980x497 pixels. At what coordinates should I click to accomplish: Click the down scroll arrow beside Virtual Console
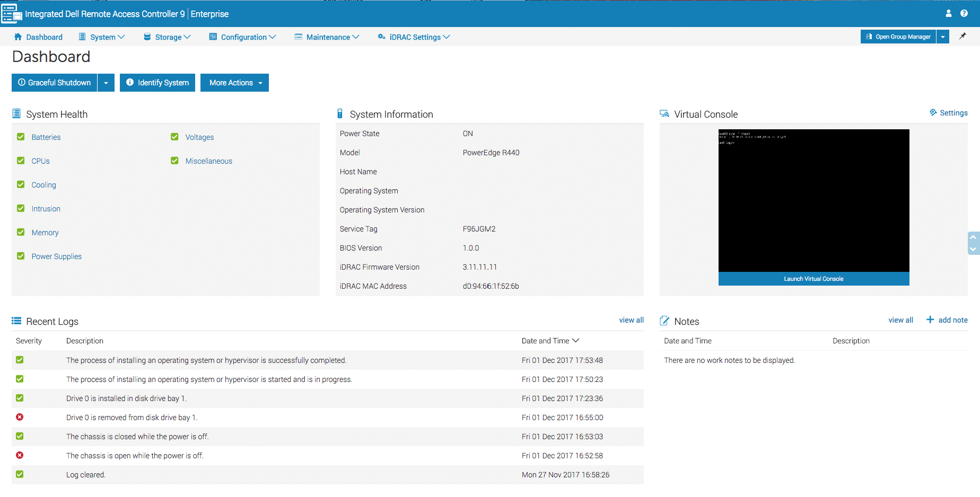(x=973, y=249)
